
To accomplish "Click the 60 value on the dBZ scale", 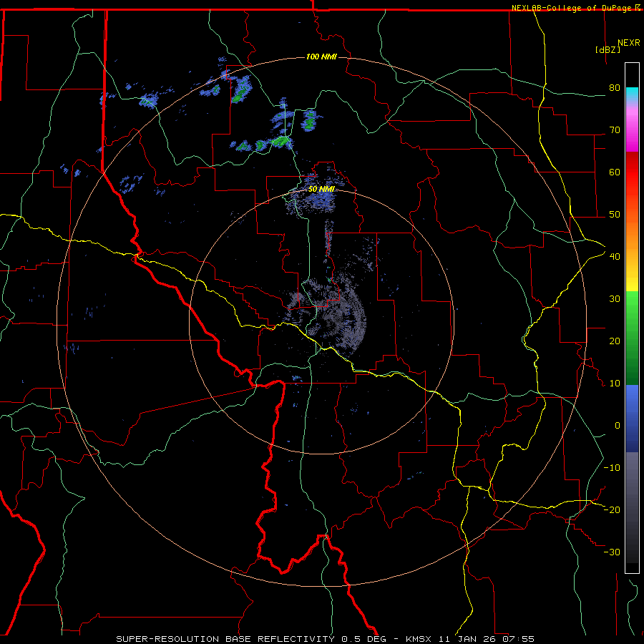I will tap(615, 172).
